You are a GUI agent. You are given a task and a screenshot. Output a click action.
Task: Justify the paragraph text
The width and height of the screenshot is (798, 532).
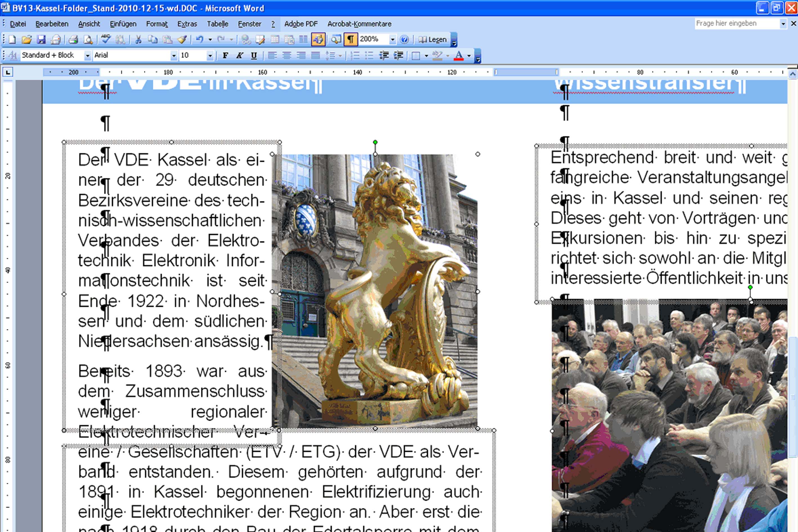(x=316, y=55)
